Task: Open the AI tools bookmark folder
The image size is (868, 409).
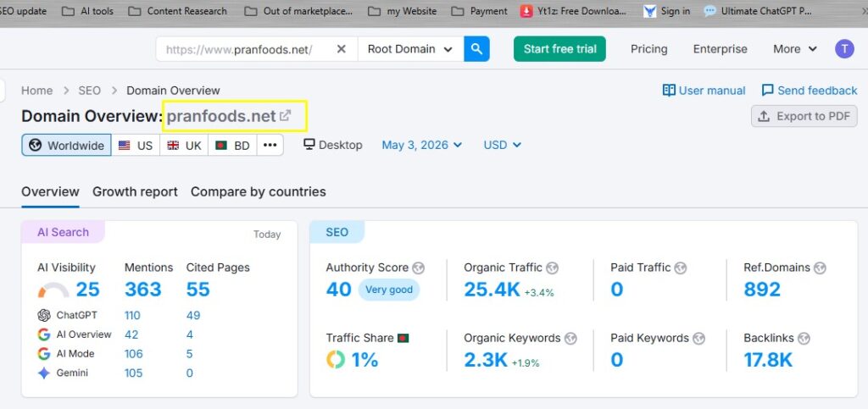Action: 88,11
